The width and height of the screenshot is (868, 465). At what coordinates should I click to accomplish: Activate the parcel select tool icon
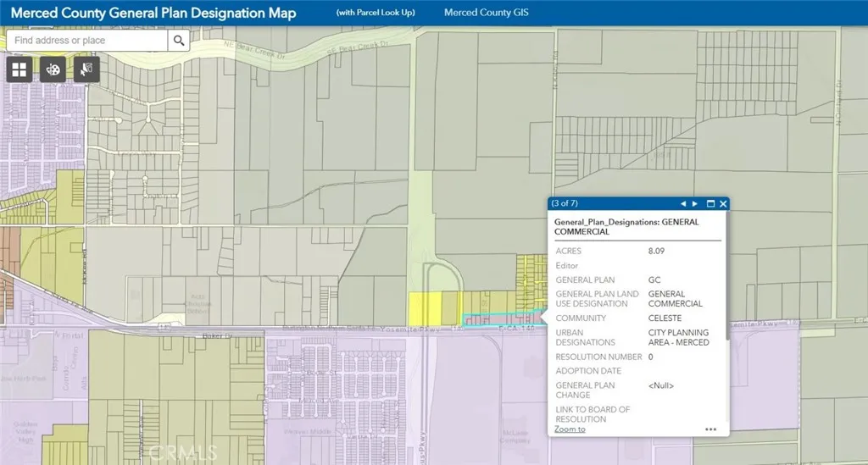tap(87, 69)
